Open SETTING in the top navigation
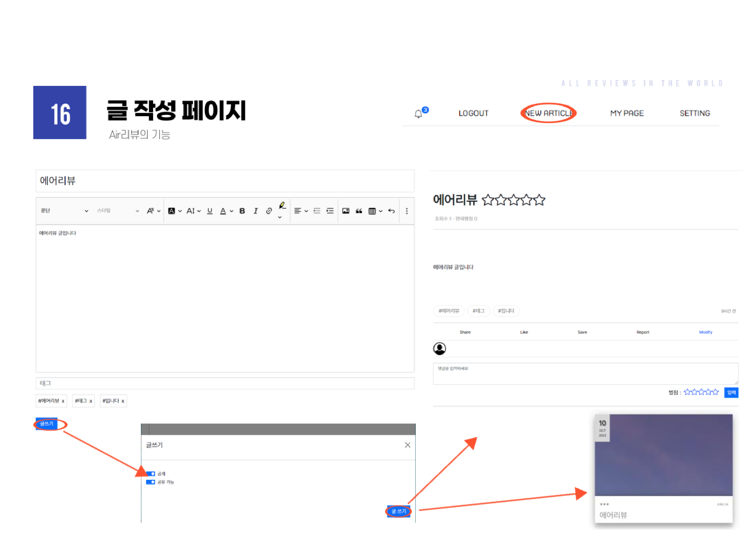This screenshot has width=756, height=534. click(x=694, y=113)
